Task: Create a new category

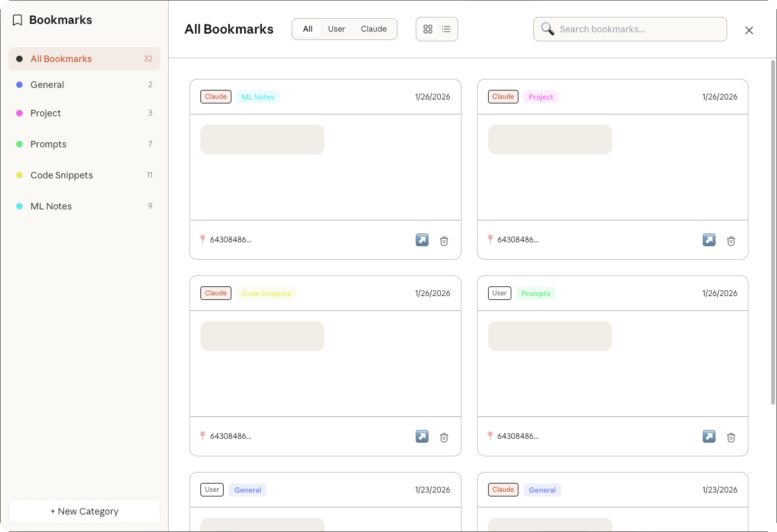Action: pyautogui.click(x=84, y=511)
